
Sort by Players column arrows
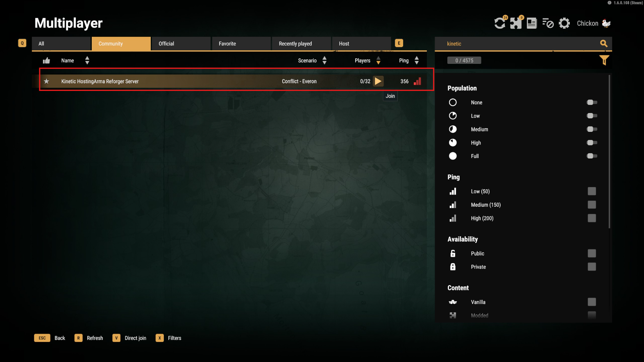coord(378,61)
